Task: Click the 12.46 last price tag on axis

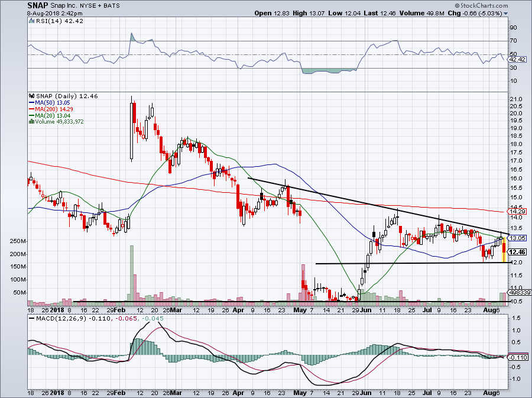Action: [518, 252]
